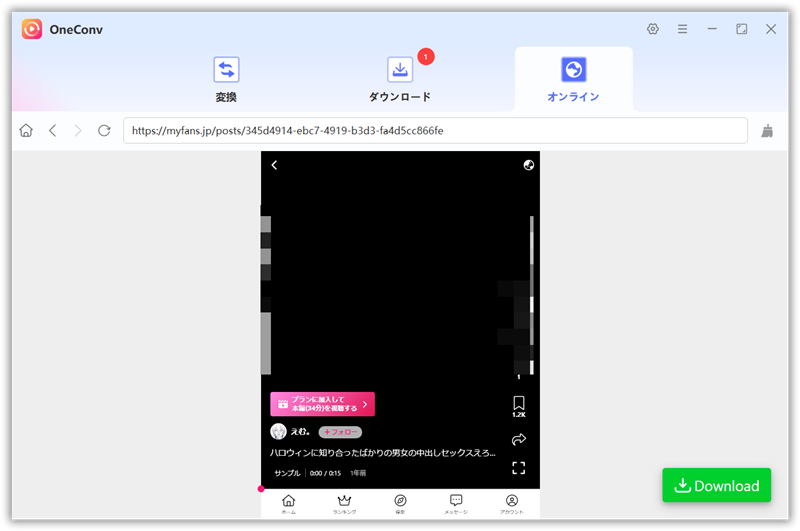This screenshot has width=800, height=531.
Task: Go to the browser home page icon
Action: (x=26, y=131)
